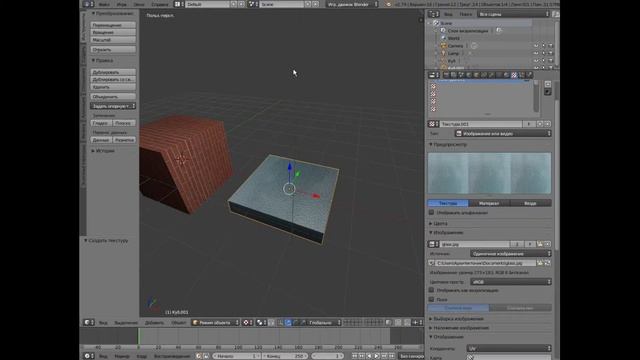The height and width of the screenshot is (360, 640).
Task: Click the Масштаб button
Action: click(x=113, y=40)
